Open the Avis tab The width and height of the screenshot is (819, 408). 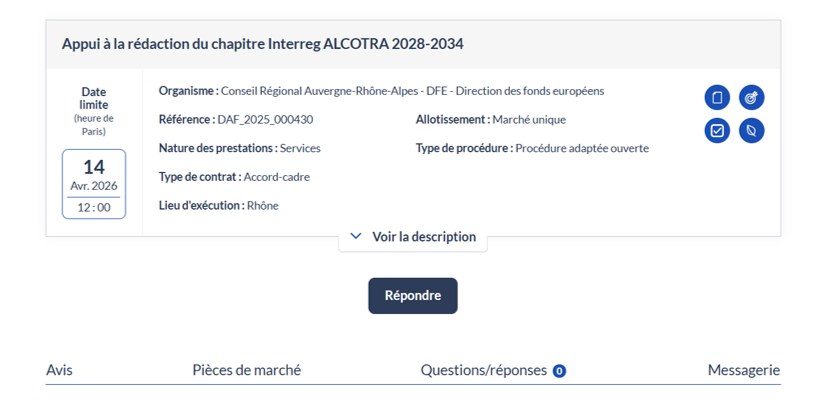[59, 370]
